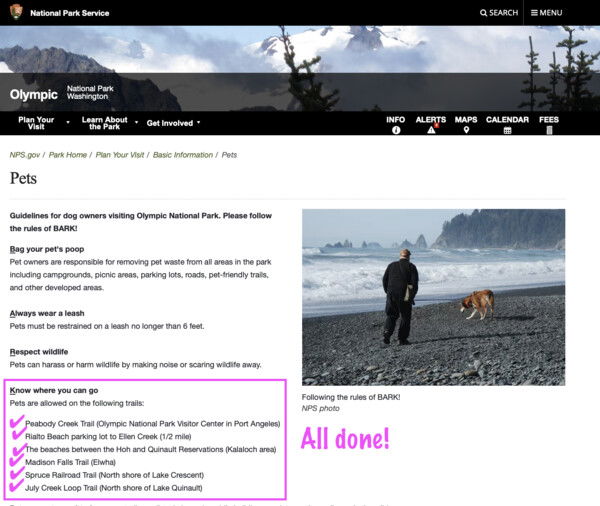Click 'Pets are allowed on the following trails' text
The width and height of the screenshot is (600, 506).
tap(77, 403)
